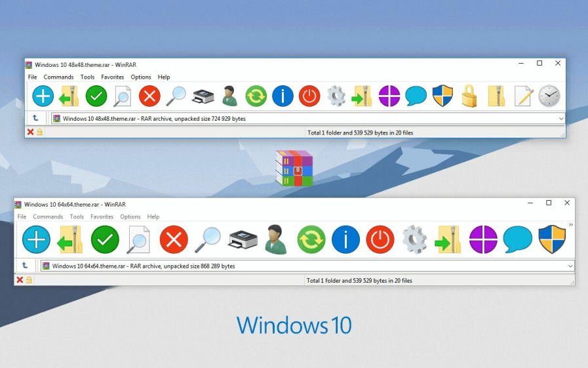
Task: Click the blue Add icon in the top window
Action: click(x=43, y=96)
